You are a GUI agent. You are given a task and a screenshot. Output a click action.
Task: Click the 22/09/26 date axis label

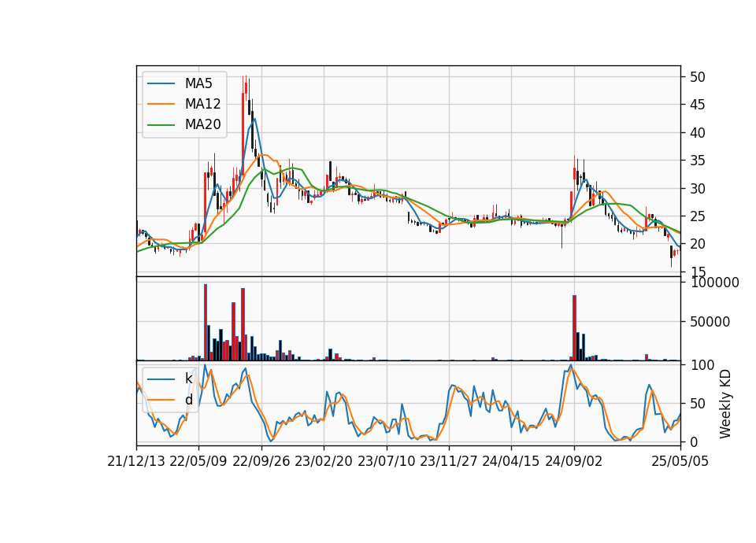[x=261, y=461]
